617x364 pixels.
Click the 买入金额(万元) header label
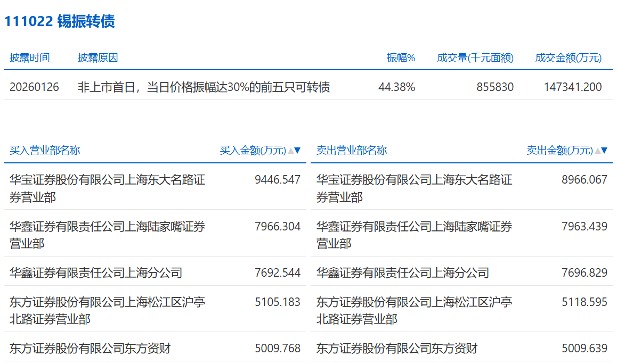pyautogui.click(x=253, y=150)
